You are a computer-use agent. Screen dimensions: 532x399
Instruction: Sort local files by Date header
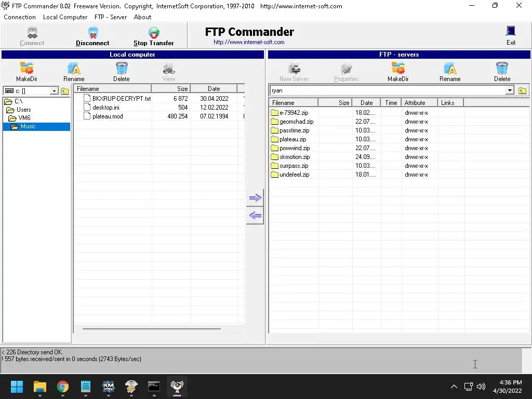point(214,88)
